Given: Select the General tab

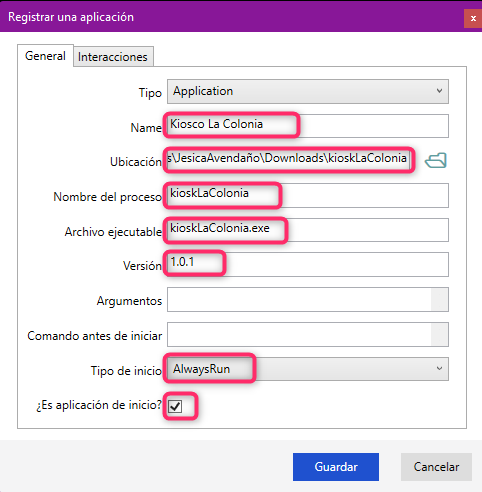Looking at the screenshot, I should pos(45,56).
